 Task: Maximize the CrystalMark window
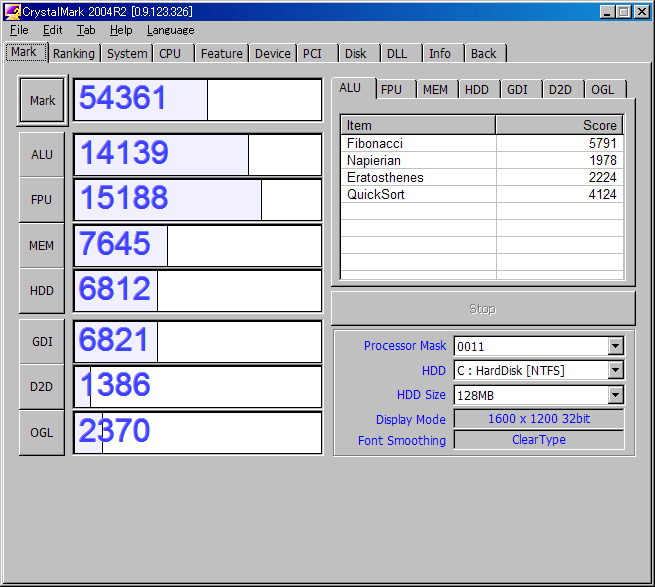coord(624,12)
